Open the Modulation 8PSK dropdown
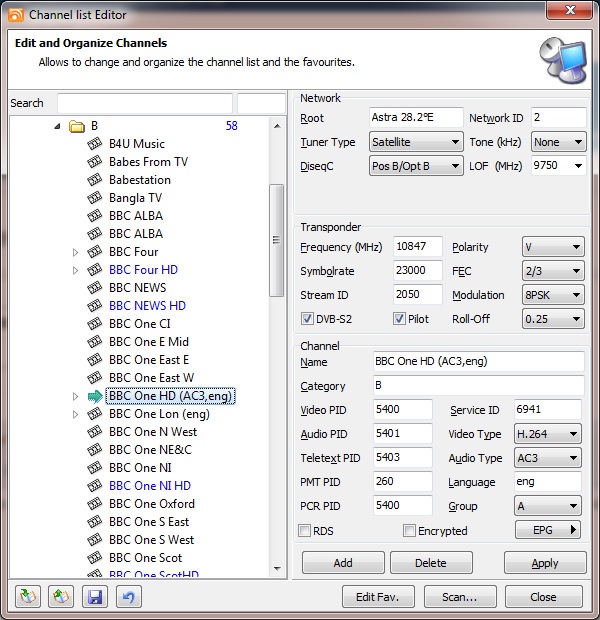600x620 pixels. 552,295
